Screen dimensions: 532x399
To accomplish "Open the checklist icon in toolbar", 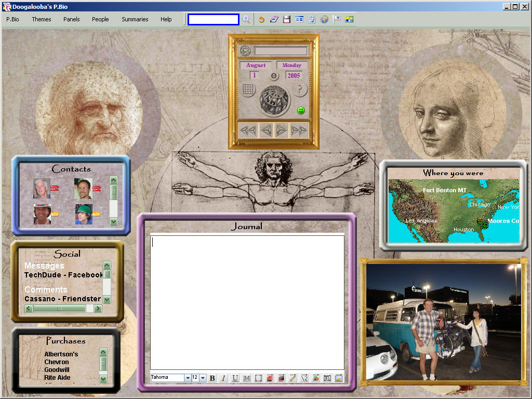I will [312, 19].
